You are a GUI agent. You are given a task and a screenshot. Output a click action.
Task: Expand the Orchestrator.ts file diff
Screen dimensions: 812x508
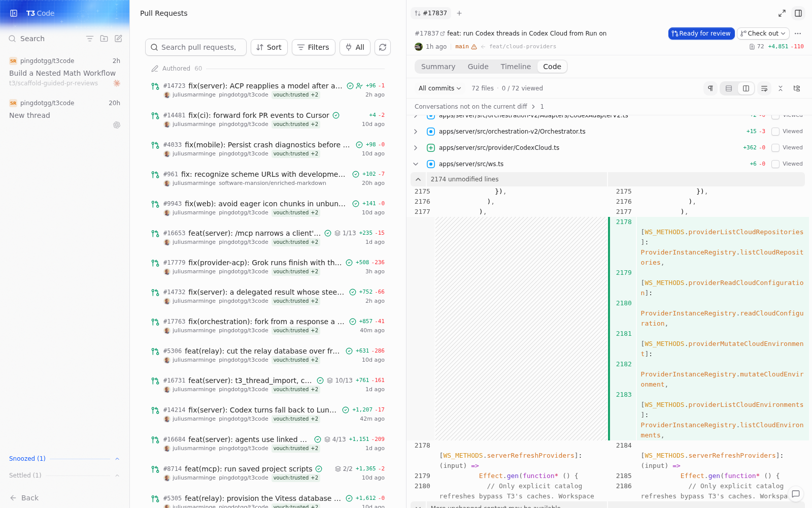pos(416,132)
